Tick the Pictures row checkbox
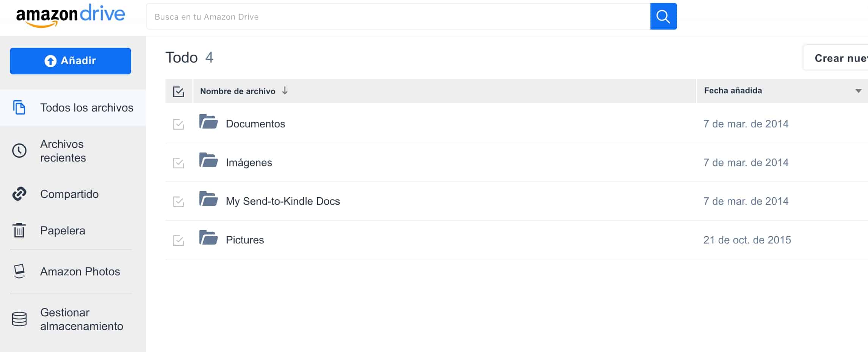The width and height of the screenshot is (868, 352). [x=179, y=240]
